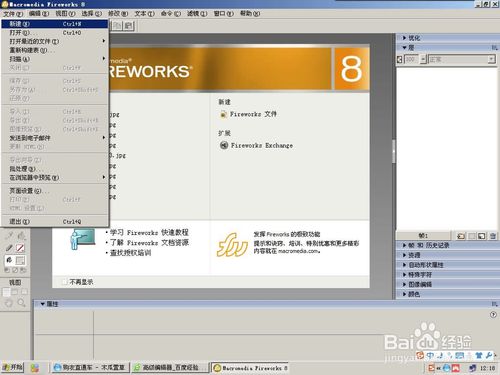Click the Hand tool in 视图 section

point(9,303)
